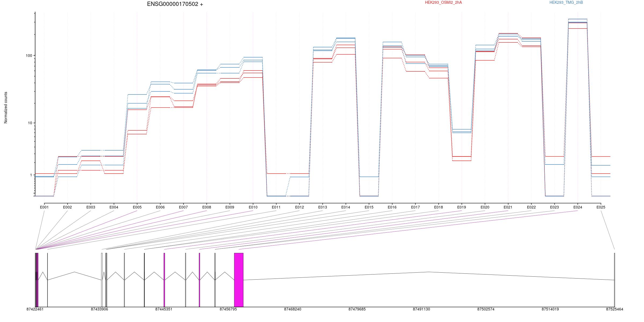Image resolution: width=644 pixels, height=322 pixels.
Task: Click exon label E006
Action: (x=160, y=207)
